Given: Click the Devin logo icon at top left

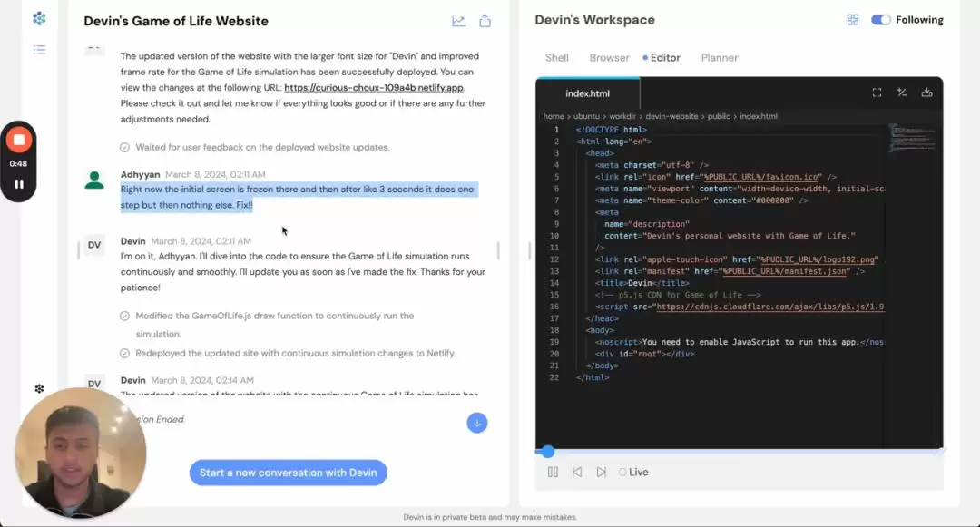Looking at the screenshot, I should pos(39,19).
